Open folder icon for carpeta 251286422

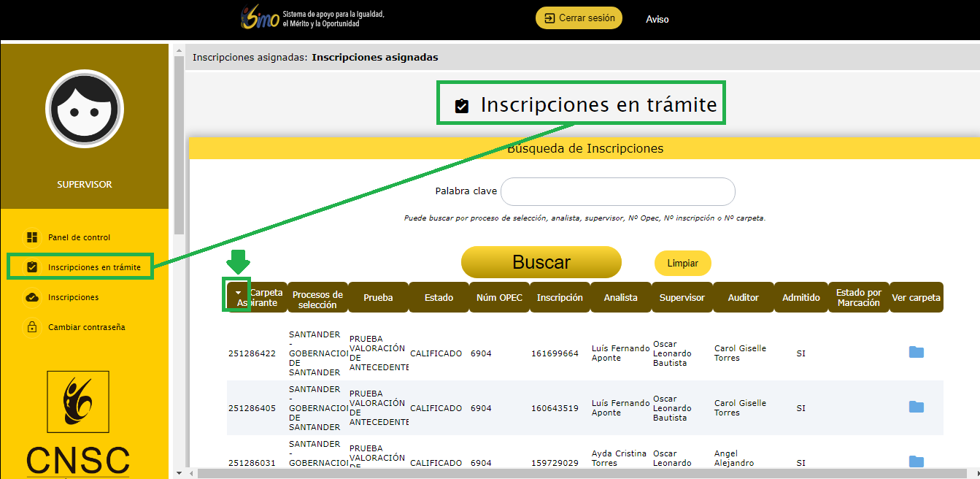(x=916, y=353)
